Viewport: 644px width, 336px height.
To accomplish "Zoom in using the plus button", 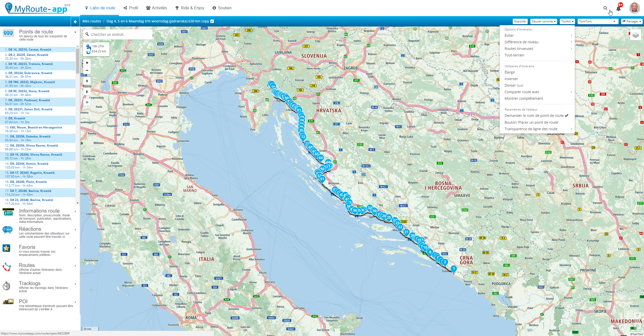I will [x=87, y=63].
